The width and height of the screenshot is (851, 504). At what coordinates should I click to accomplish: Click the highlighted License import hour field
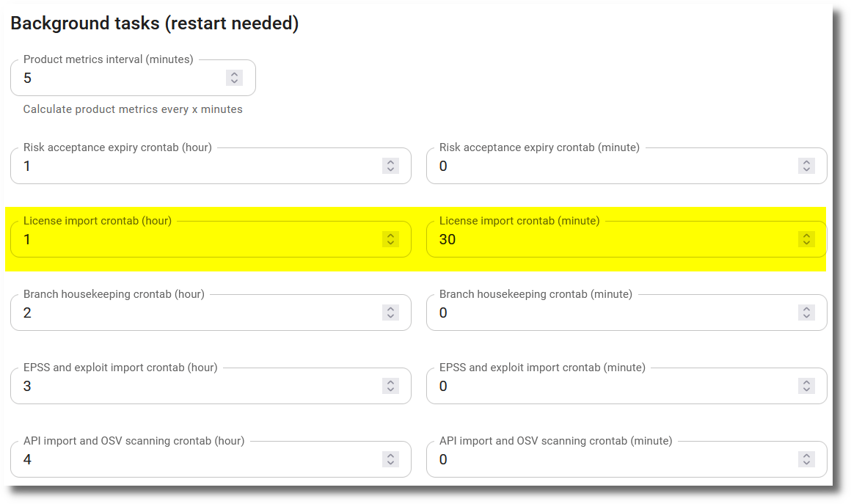(x=183, y=239)
